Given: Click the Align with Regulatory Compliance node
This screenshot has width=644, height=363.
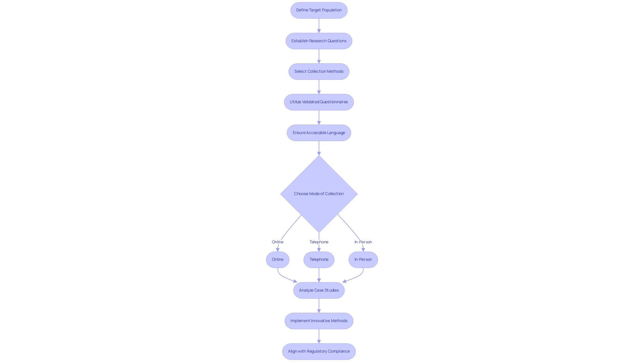Looking at the screenshot, I should (x=319, y=351).
